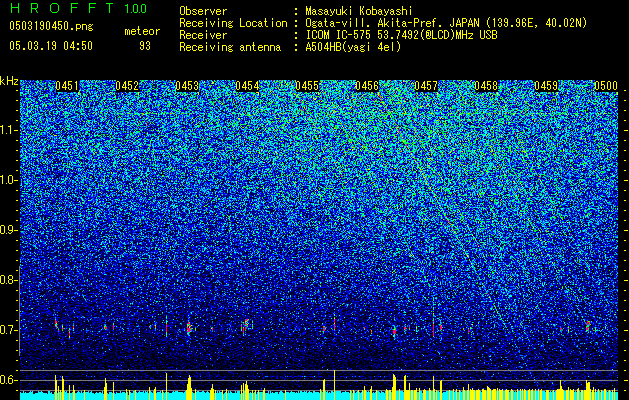This screenshot has height=400, width=629.
Task: Click the 'Receiving antenna' field label
Action: [230, 47]
